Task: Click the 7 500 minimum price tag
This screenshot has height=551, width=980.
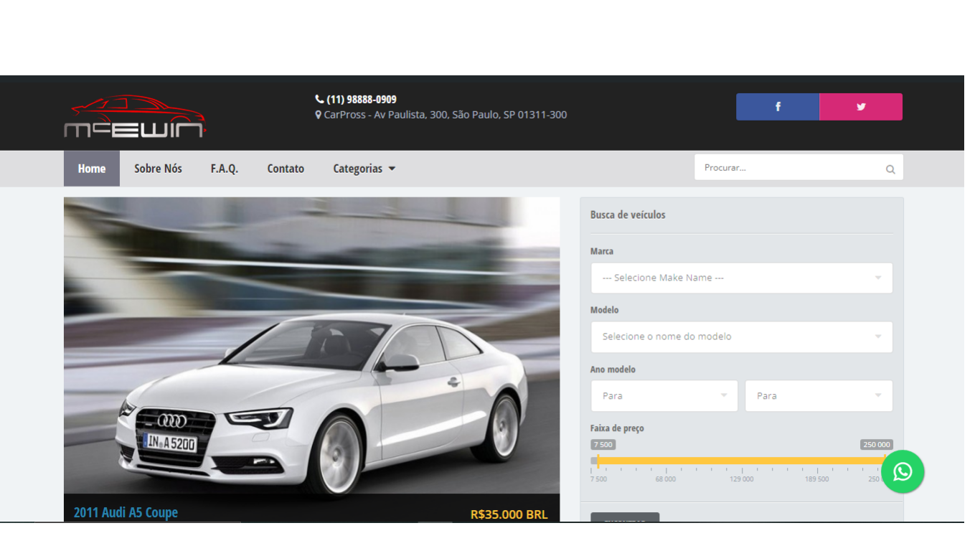Action: pos(603,445)
